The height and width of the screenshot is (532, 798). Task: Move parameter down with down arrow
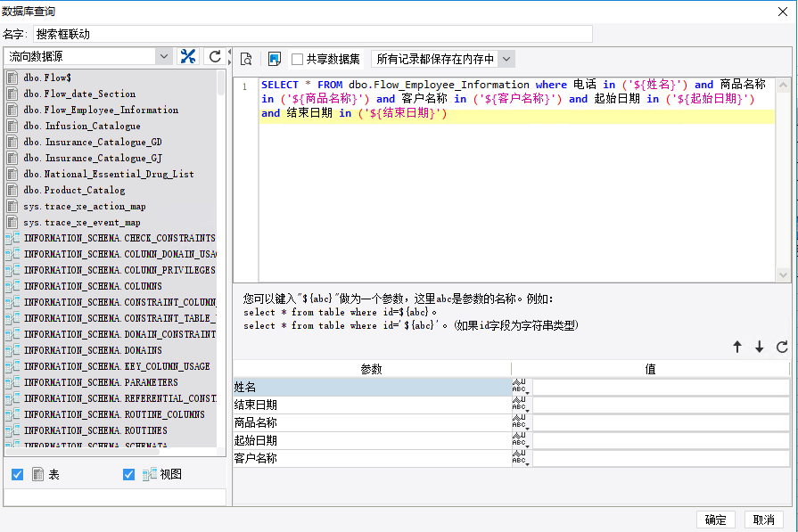(760, 347)
